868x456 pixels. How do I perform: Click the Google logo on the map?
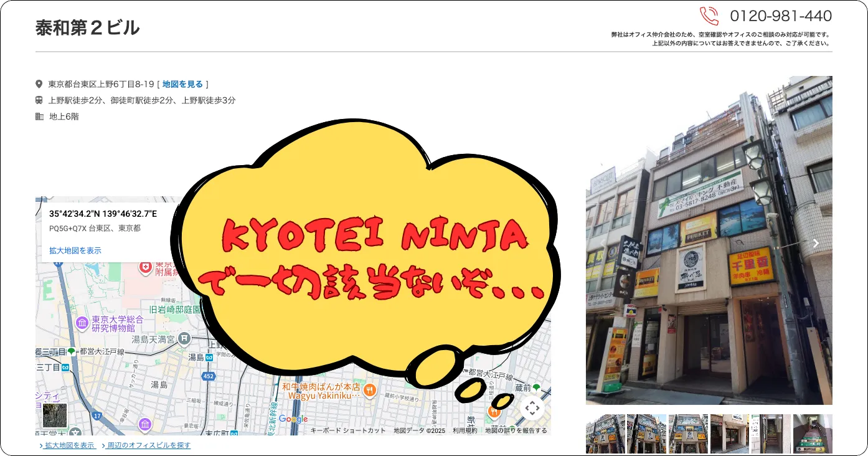pyautogui.click(x=295, y=419)
